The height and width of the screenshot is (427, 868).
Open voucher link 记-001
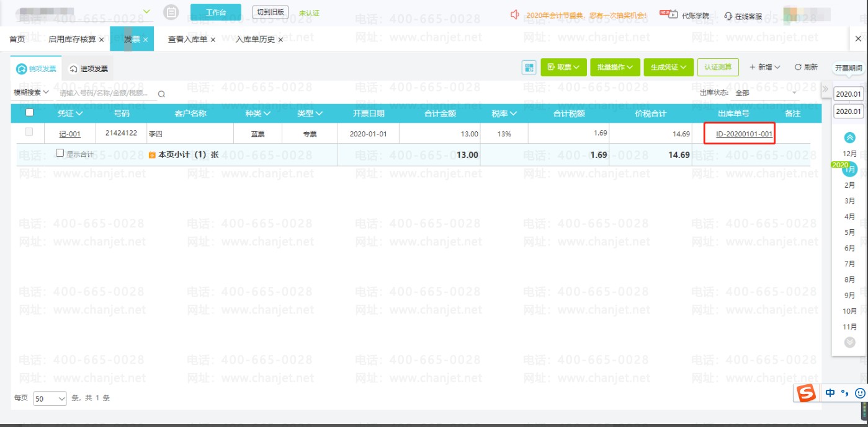coord(69,134)
